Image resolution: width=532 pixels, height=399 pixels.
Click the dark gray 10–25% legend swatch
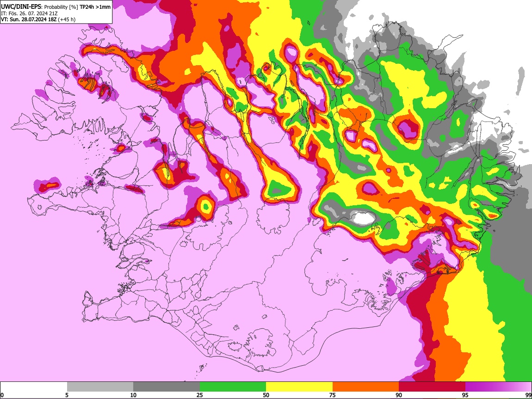(167, 387)
